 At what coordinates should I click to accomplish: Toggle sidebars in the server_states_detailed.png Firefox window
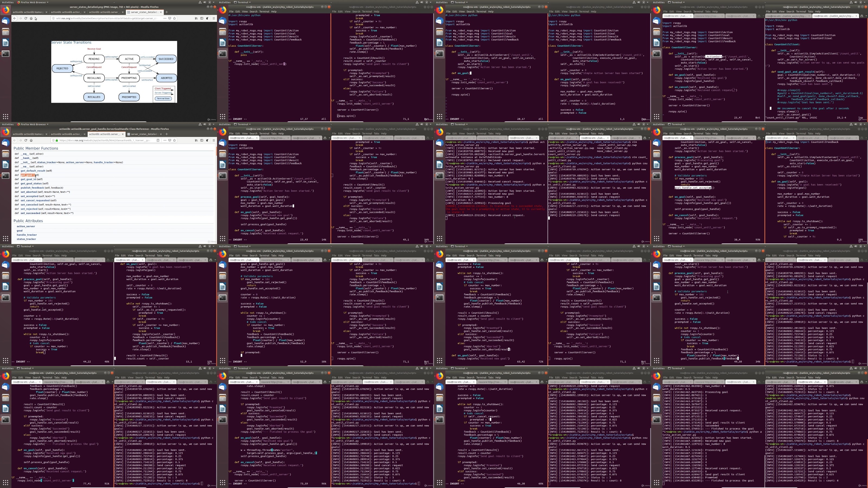click(x=202, y=18)
